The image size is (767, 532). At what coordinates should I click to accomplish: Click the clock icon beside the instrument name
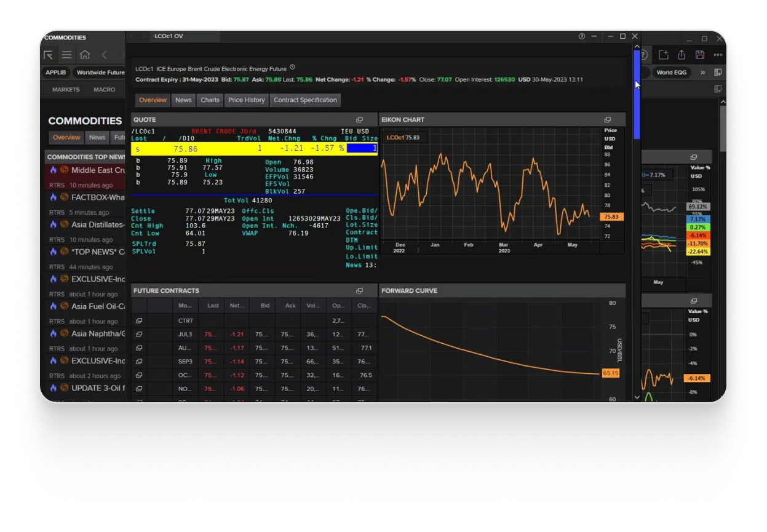292,68
